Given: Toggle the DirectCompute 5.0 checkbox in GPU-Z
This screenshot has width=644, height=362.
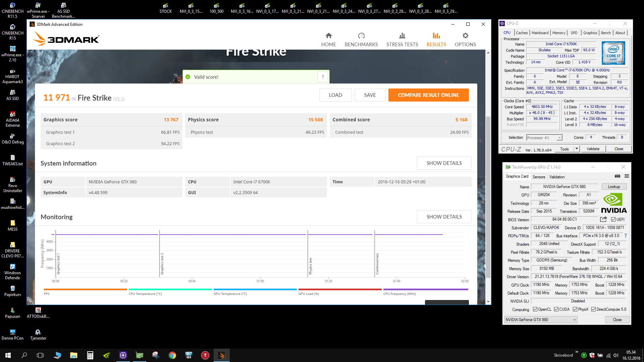Looking at the screenshot, I should click(593, 309).
